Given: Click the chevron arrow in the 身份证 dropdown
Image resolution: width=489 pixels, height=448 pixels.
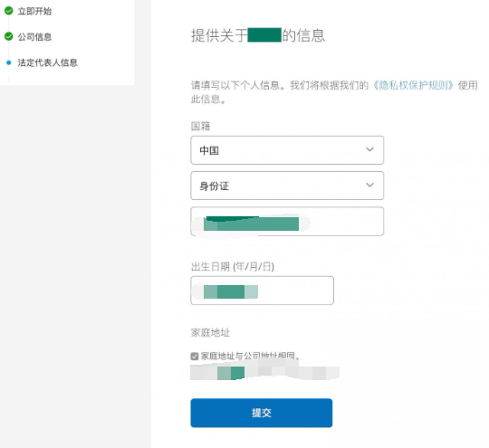Looking at the screenshot, I should click(x=369, y=185).
